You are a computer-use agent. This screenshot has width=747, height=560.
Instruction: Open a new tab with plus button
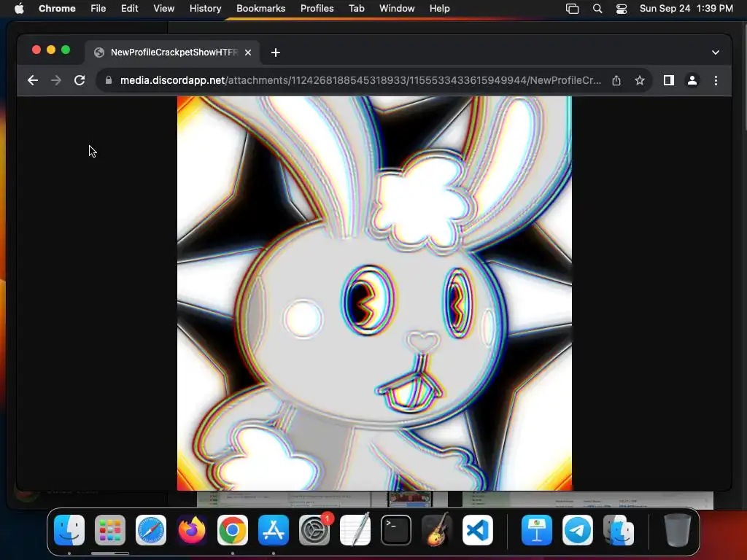275,52
